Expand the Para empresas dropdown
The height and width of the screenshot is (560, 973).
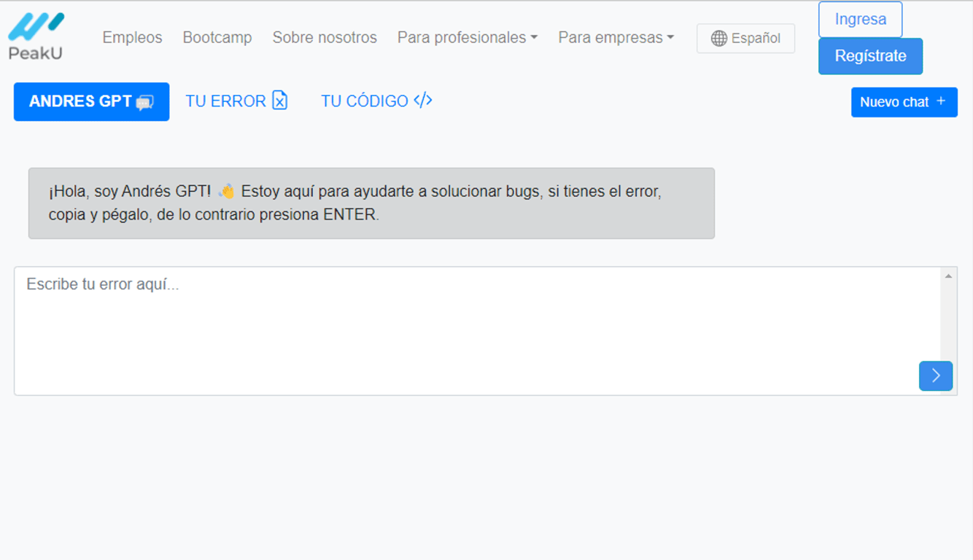pos(616,38)
